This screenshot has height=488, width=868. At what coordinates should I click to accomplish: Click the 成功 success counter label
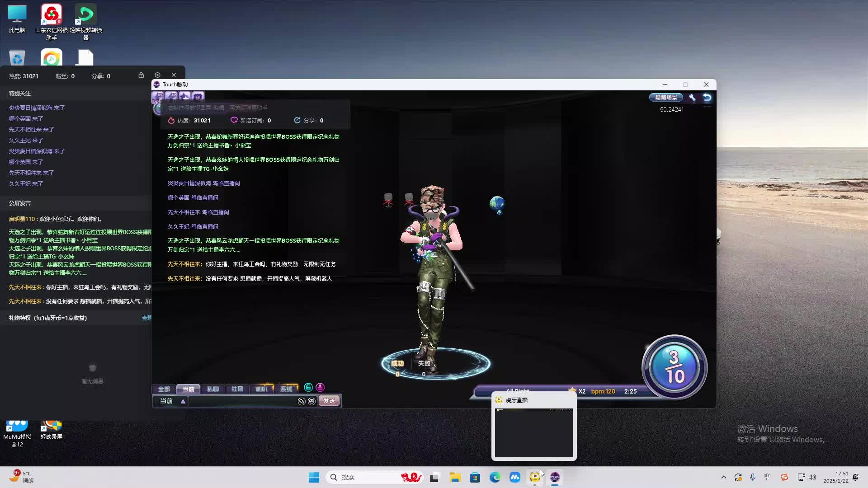pyautogui.click(x=397, y=363)
